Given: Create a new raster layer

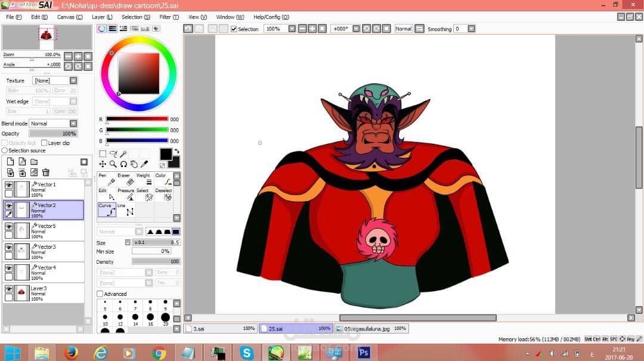Looking at the screenshot, I should [x=10, y=162].
